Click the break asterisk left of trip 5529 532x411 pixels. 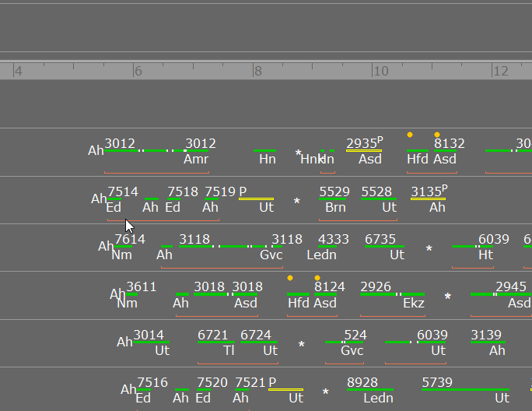(296, 202)
